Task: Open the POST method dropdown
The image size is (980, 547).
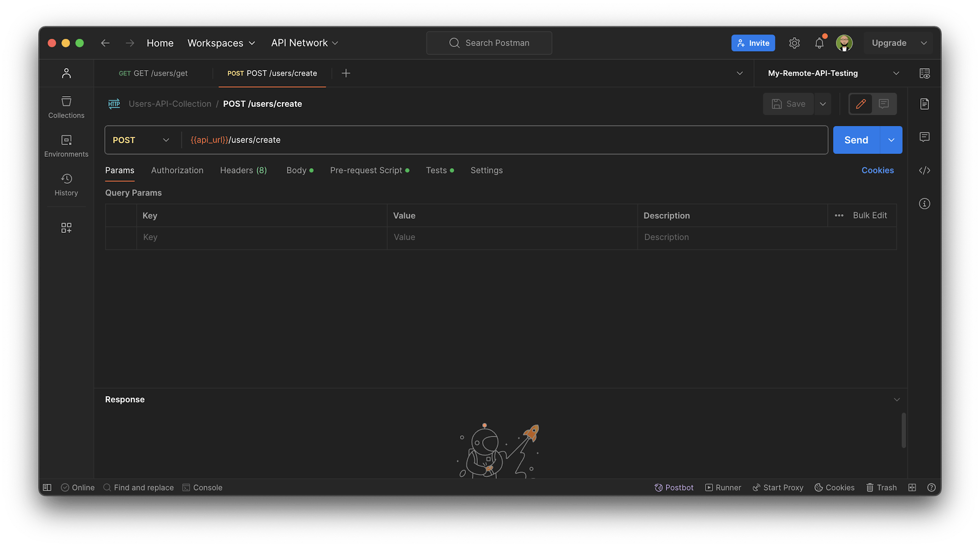Action: click(x=141, y=140)
